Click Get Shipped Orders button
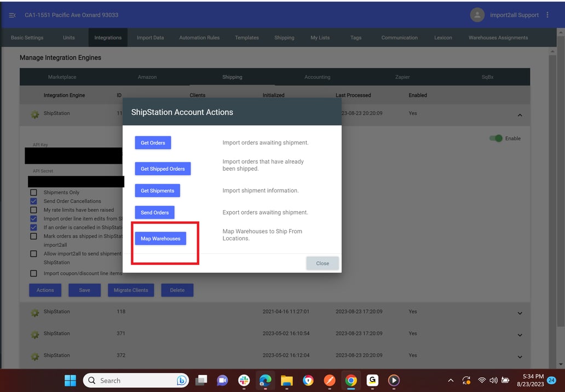 click(x=163, y=169)
